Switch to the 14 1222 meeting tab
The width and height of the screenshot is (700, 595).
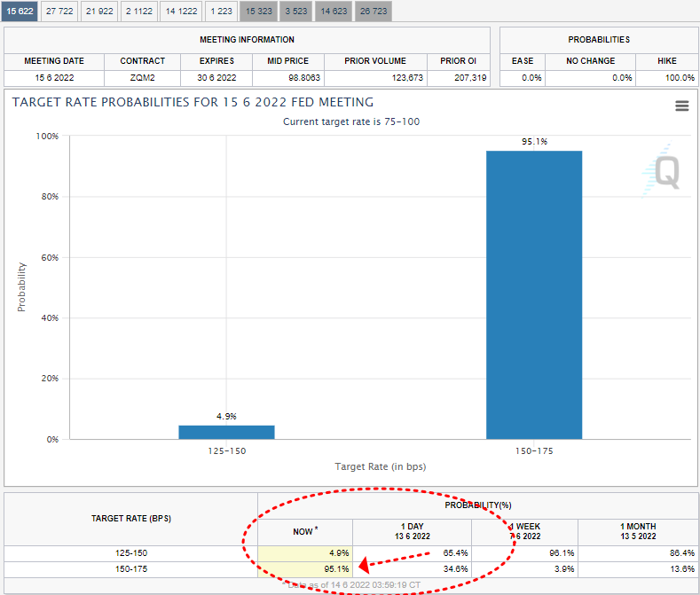181,12
